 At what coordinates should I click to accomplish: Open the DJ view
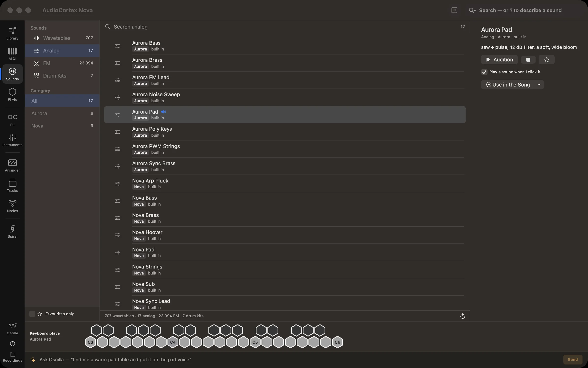click(12, 120)
